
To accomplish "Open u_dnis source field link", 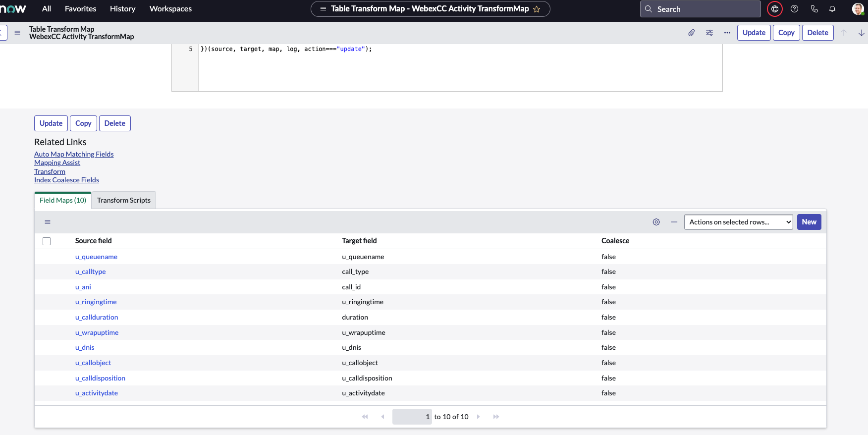I will point(85,347).
